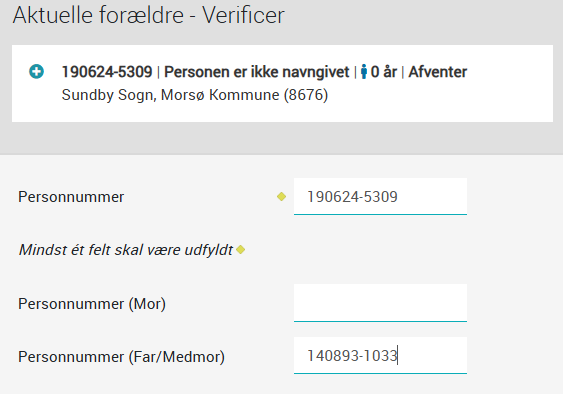Expand person details with plus icon

tap(36, 71)
